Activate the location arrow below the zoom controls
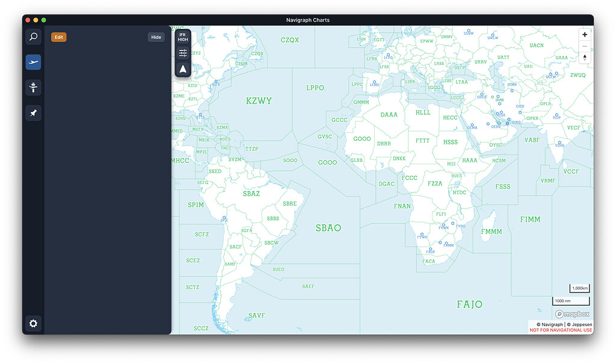Viewport: 616px width, 364px height. 584,57
